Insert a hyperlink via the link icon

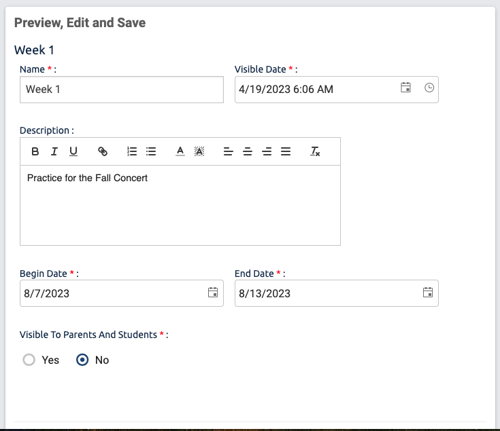pos(103,151)
